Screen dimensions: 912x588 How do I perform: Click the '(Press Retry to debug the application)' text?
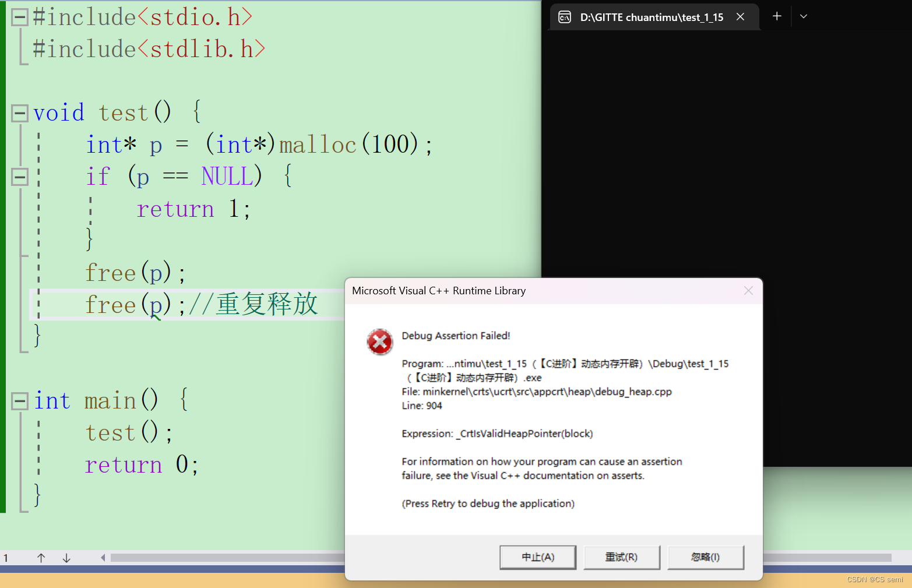click(488, 504)
